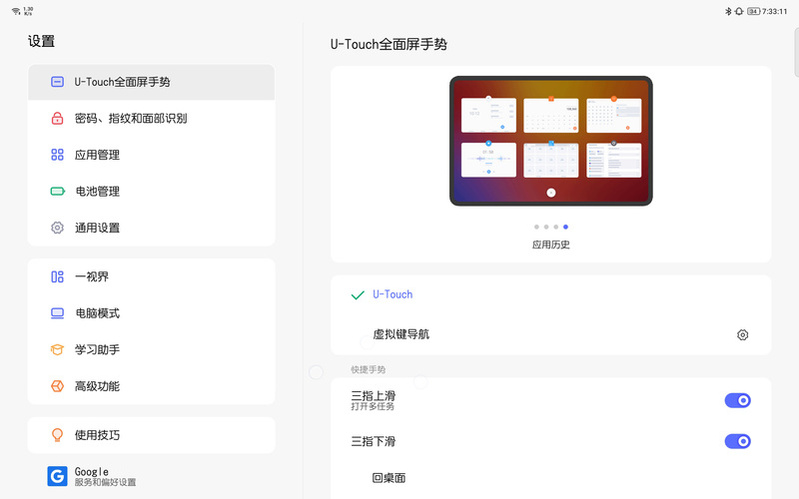This screenshot has width=799, height=499.
Task: Select the 回桌面 gesture option
Action: [388, 478]
